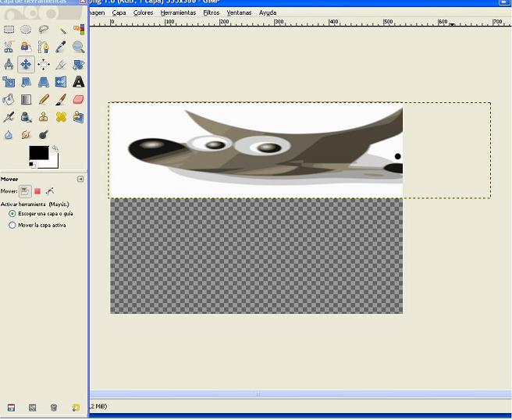Image resolution: width=512 pixels, height=420 pixels.
Task: Select the Ink tool
Action: 26,117
